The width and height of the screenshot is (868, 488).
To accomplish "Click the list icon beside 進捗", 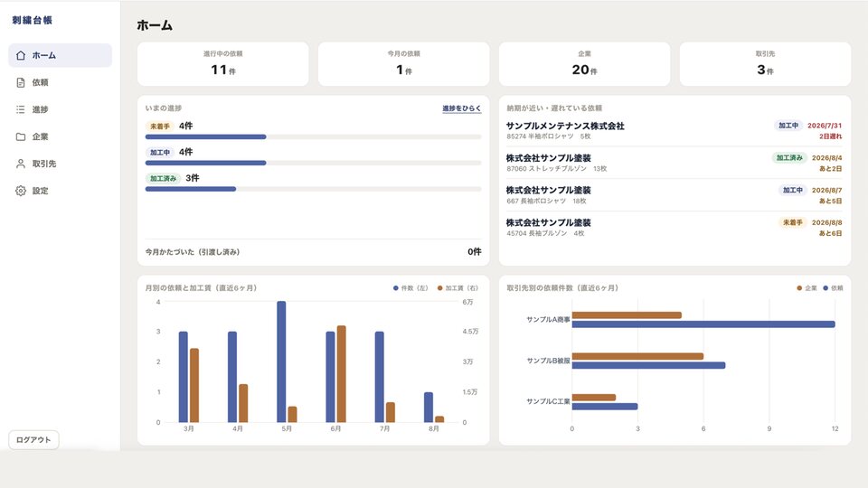I will click(x=21, y=109).
